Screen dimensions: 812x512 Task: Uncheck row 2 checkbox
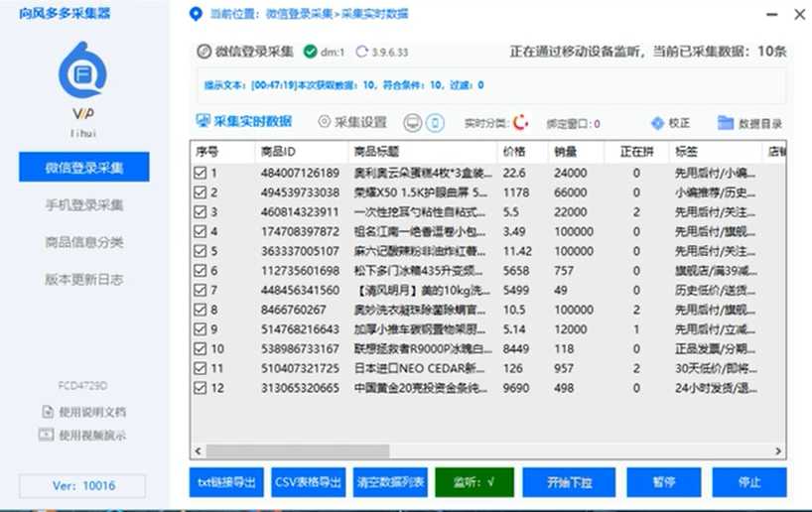200,192
